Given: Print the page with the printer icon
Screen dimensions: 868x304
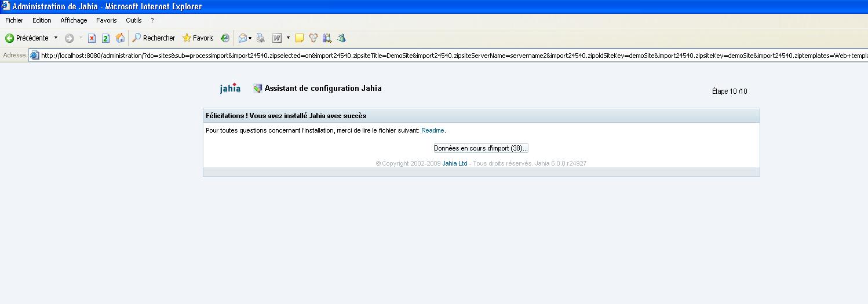Looking at the screenshot, I should click(x=261, y=38).
